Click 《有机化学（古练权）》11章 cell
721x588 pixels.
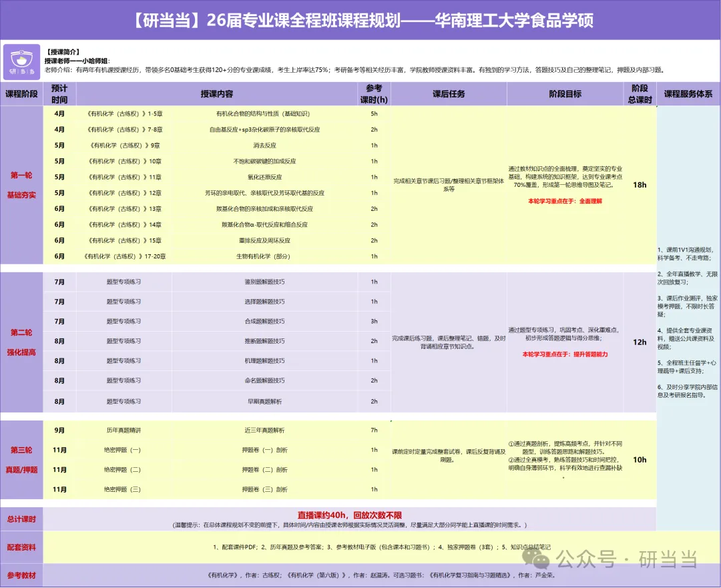coord(125,177)
